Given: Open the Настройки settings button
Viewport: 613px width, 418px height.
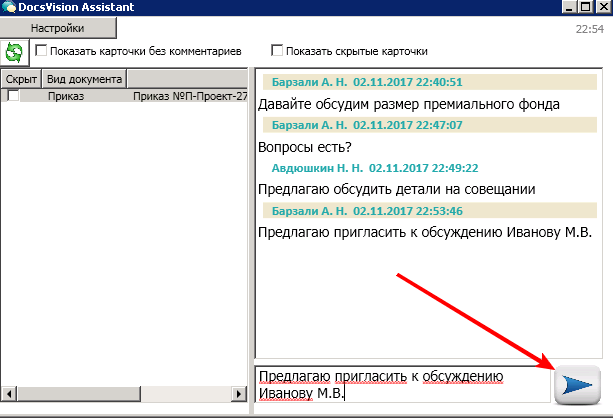Looking at the screenshot, I should 58,28.
